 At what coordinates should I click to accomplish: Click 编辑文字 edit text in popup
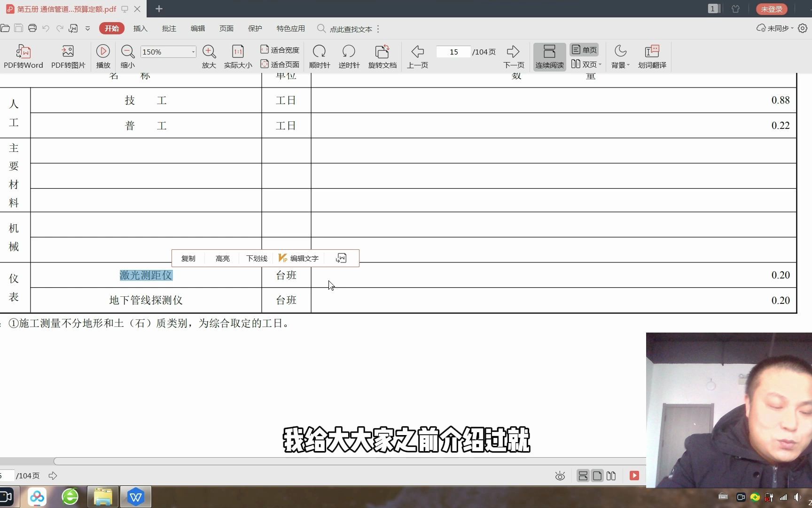pos(299,258)
